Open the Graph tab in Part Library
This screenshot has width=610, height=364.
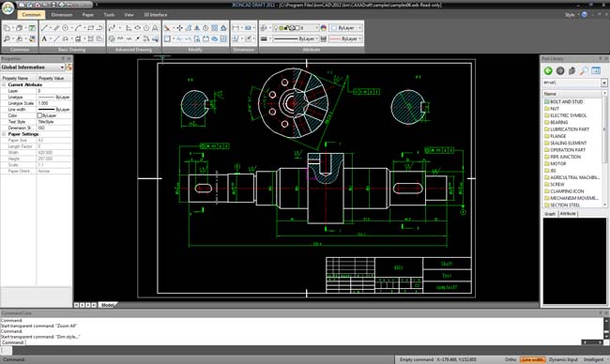[550, 214]
